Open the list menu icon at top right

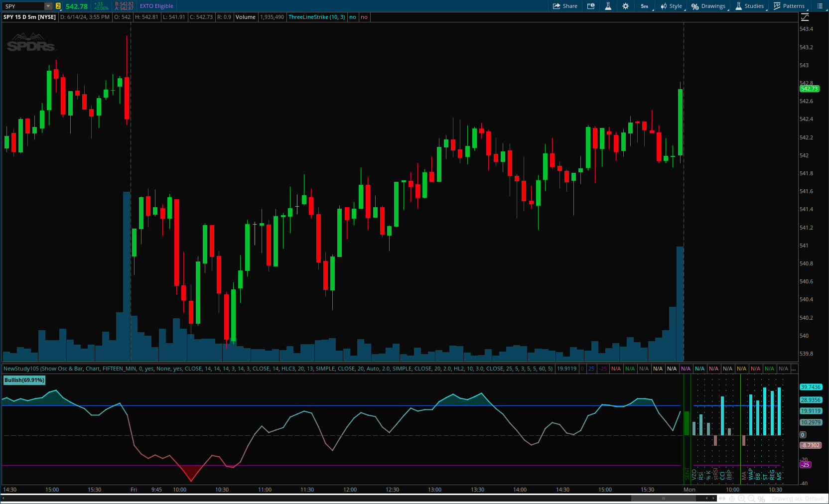click(820, 6)
